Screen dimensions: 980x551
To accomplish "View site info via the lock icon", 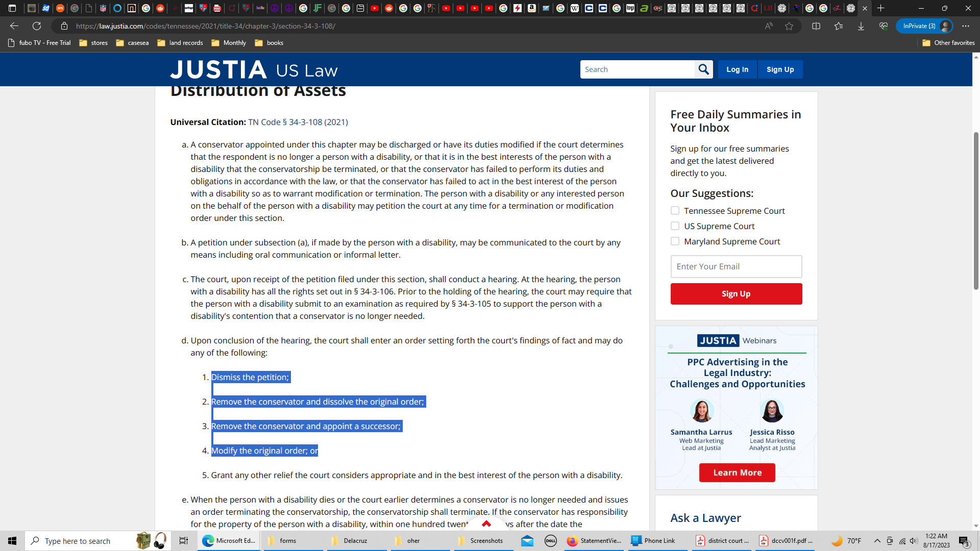I will [64, 26].
